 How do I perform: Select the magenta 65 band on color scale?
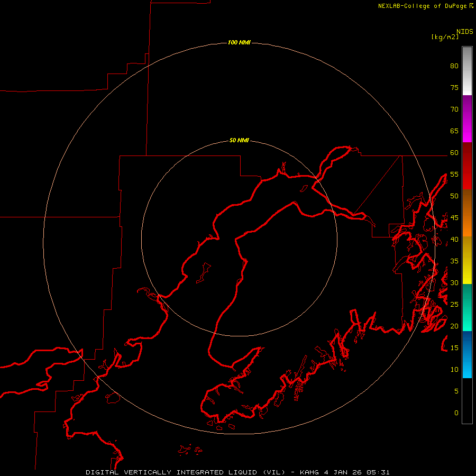coord(467,133)
